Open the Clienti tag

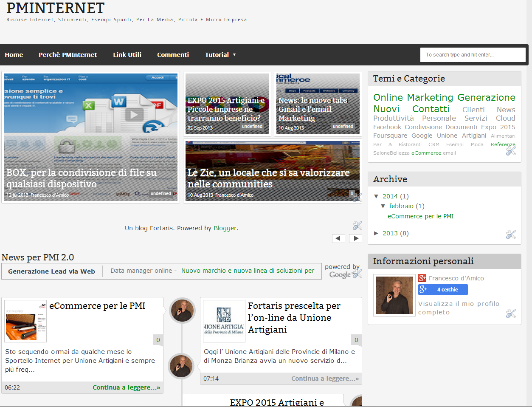coord(473,110)
